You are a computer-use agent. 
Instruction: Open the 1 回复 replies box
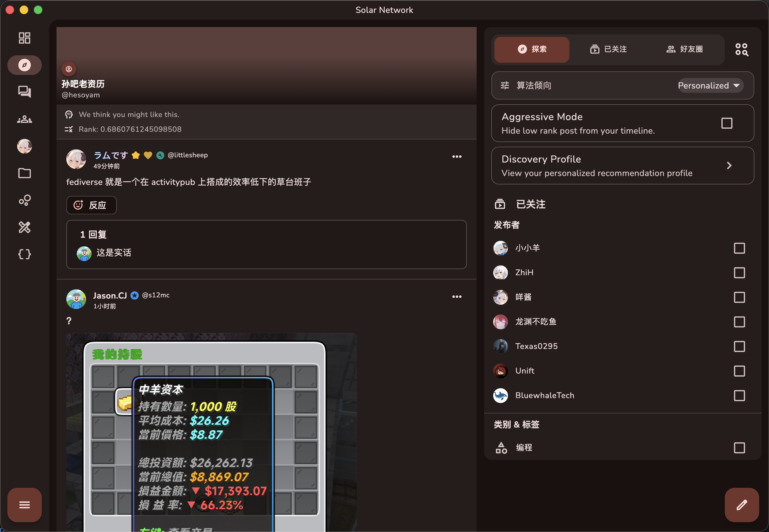(x=266, y=244)
